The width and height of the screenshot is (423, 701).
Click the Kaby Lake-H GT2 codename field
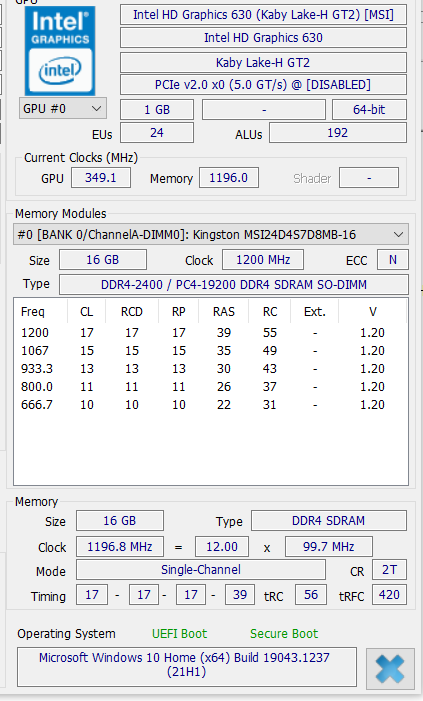point(263,63)
